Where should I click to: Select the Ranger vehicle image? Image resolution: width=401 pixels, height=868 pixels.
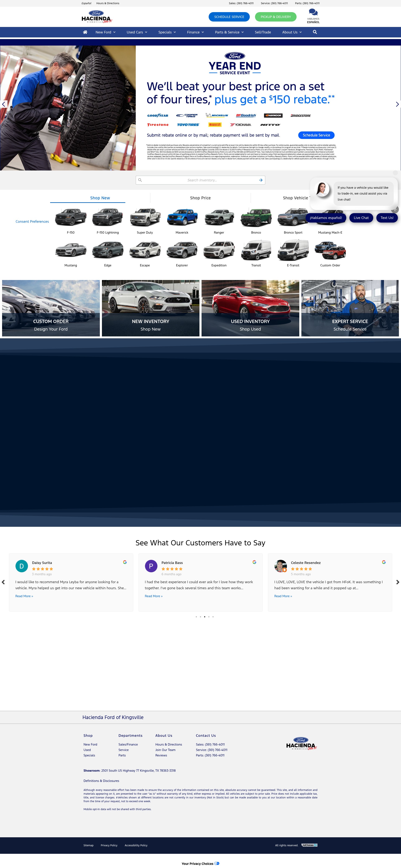(x=219, y=217)
